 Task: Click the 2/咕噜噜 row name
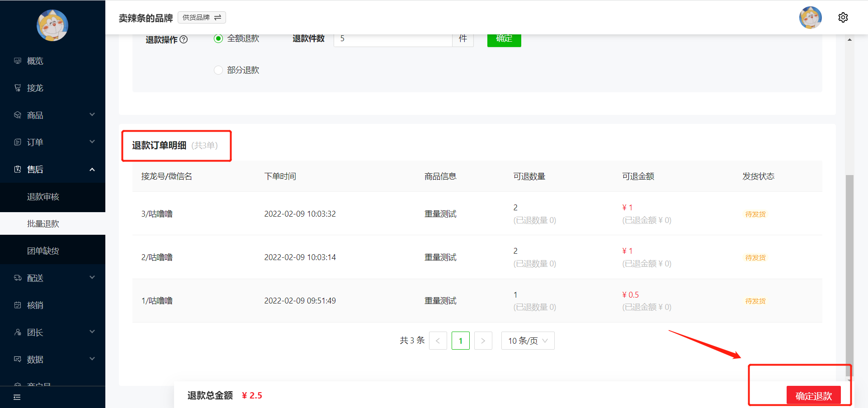coord(157,257)
